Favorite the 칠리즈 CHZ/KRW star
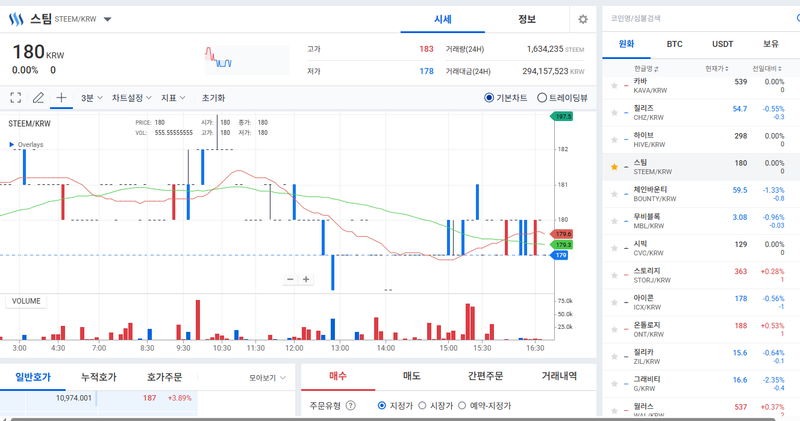Image resolution: width=800 pixels, height=421 pixels. coord(614,113)
